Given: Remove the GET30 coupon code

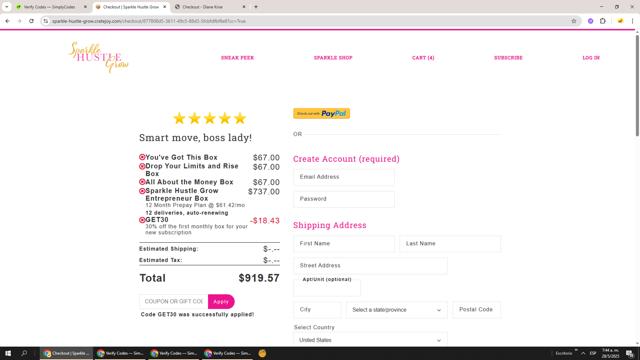Looking at the screenshot, I should (x=142, y=220).
